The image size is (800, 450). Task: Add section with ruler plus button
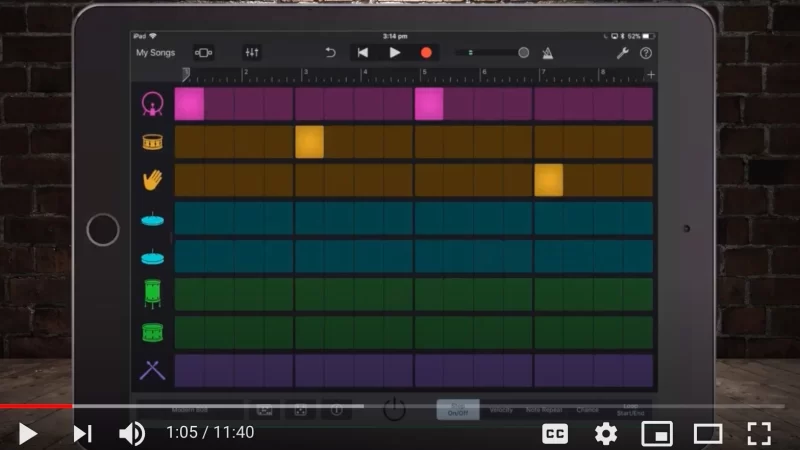pyautogui.click(x=651, y=74)
